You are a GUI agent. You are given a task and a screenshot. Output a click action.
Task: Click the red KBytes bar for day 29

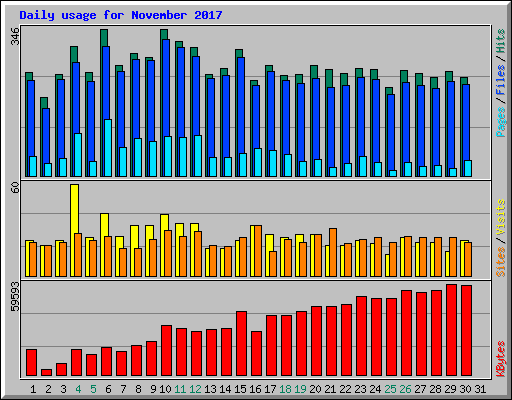[x=451, y=330]
